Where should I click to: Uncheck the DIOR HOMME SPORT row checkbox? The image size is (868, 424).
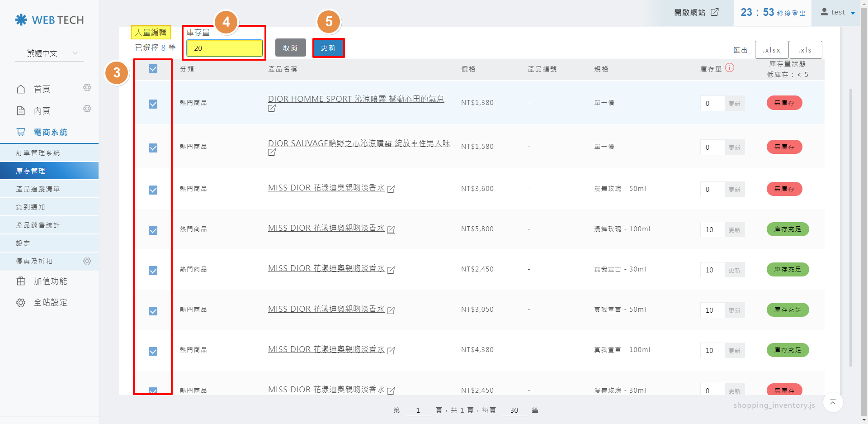[x=153, y=104]
